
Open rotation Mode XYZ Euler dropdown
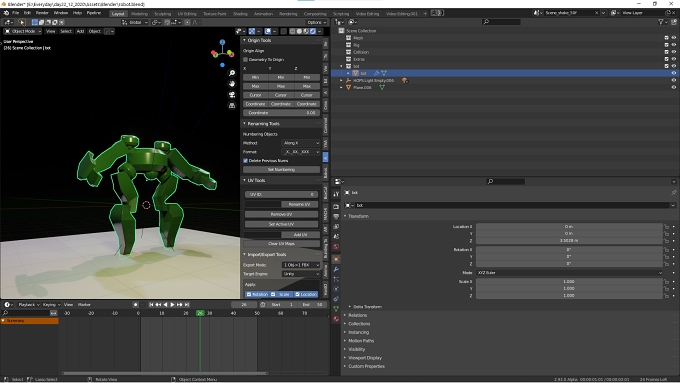click(x=569, y=273)
